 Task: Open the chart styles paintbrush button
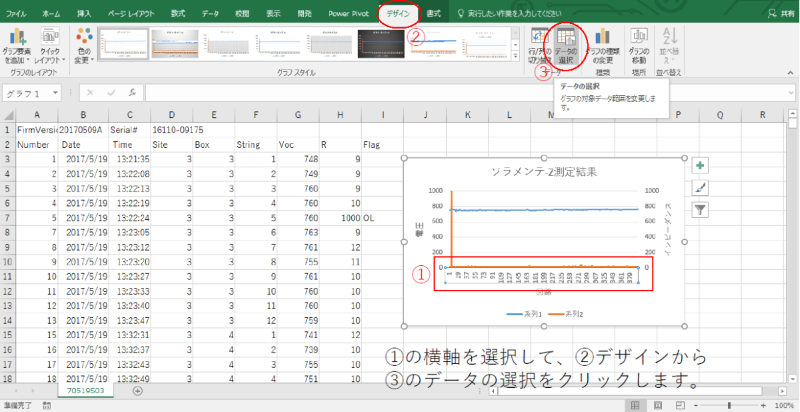tap(700, 188)
